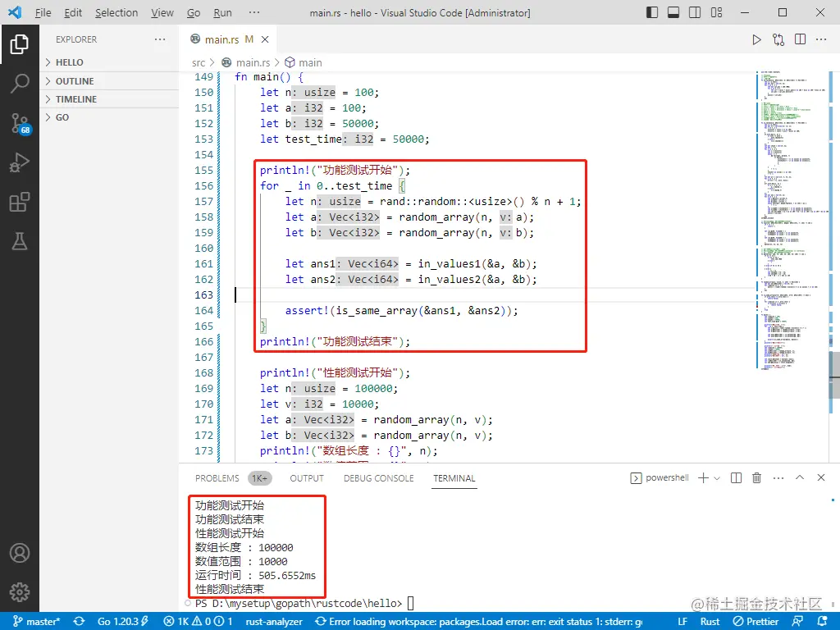Click the main function breadcrumb
This screenshot has height=630, width=840.
coord(304,62)
